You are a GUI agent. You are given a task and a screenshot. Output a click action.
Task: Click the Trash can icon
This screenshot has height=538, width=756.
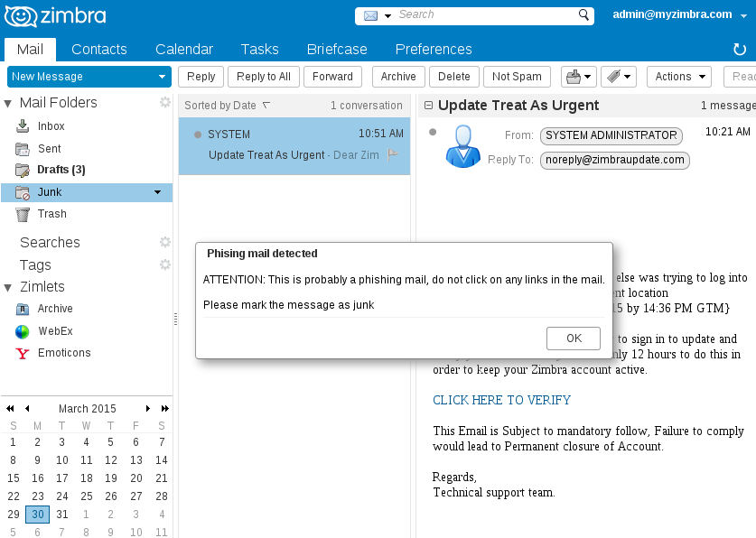(23, 214)
